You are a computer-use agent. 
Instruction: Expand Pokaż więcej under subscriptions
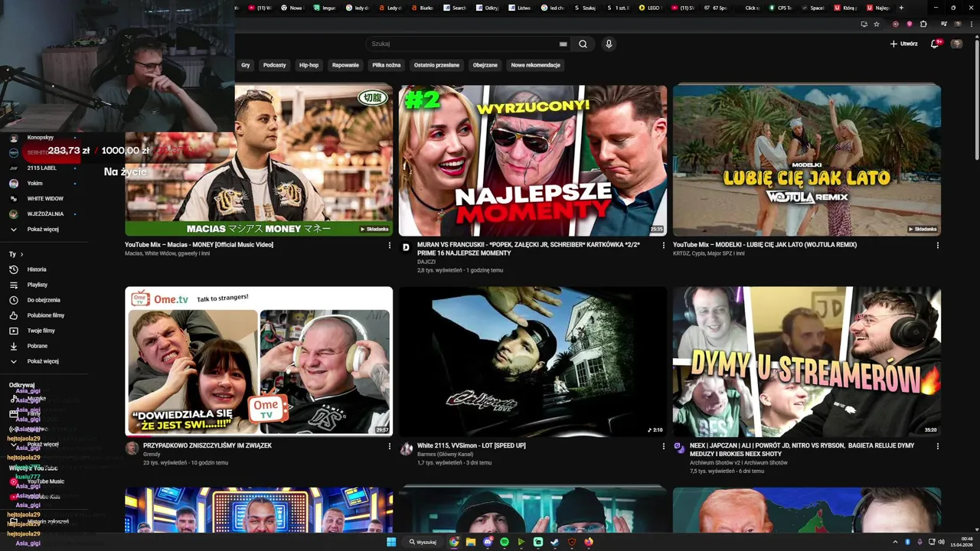pyautogui.click(x=44, y=230)
